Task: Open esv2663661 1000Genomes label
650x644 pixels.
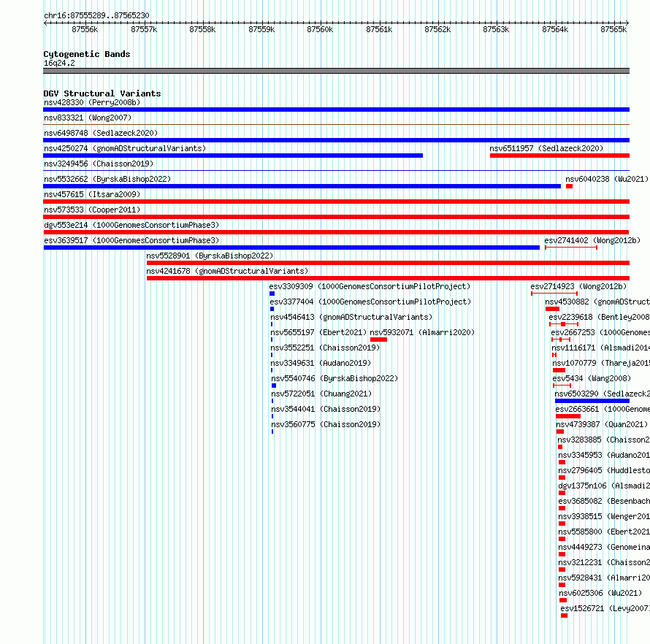Action: tap(603, 409)
